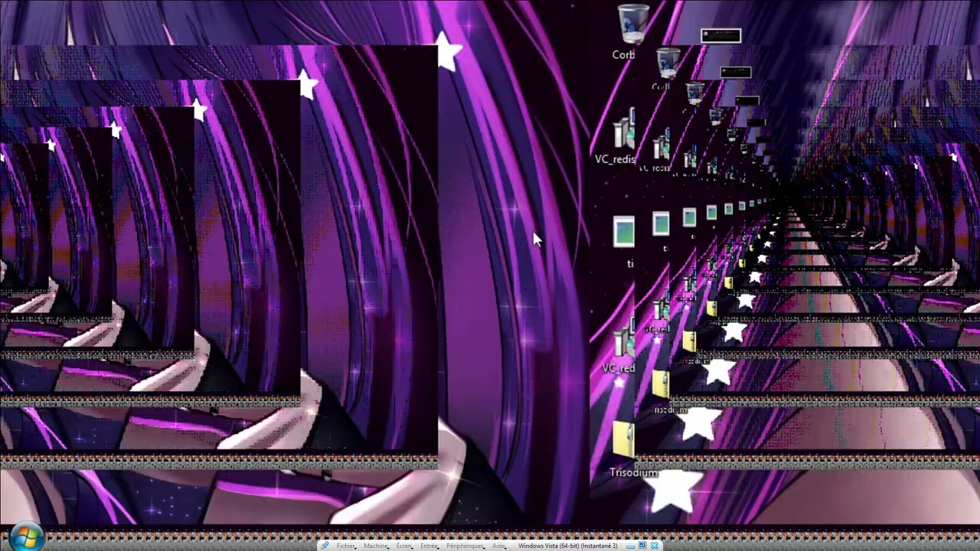Select the Trisodium folder icon
The image size is (980, 551).
[623, 439]
